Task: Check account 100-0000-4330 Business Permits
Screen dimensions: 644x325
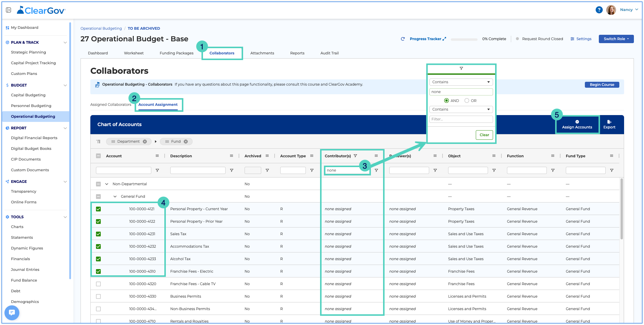Action: pyautogui.click(x=98, y=296)
